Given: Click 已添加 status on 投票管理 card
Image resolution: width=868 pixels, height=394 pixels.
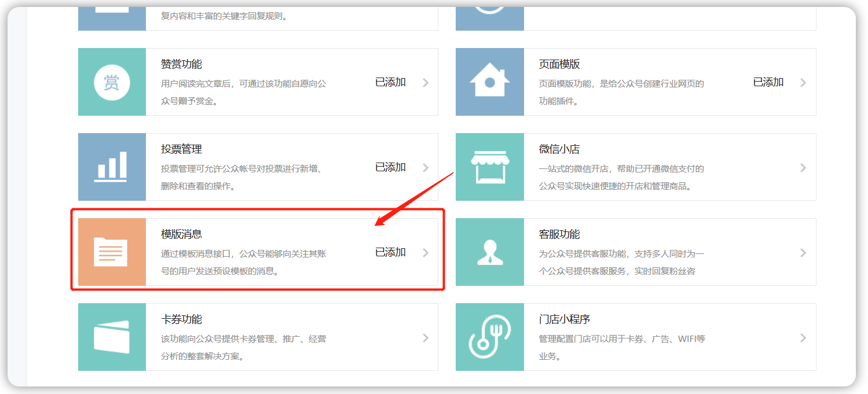Looking at the screenshot, I should (x=390, y=167).
